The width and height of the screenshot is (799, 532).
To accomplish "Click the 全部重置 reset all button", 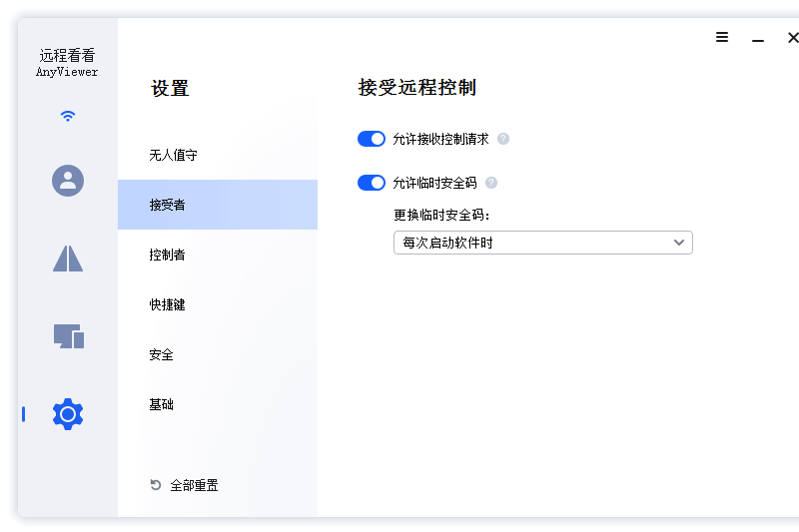I will click(x=194, y=485).
